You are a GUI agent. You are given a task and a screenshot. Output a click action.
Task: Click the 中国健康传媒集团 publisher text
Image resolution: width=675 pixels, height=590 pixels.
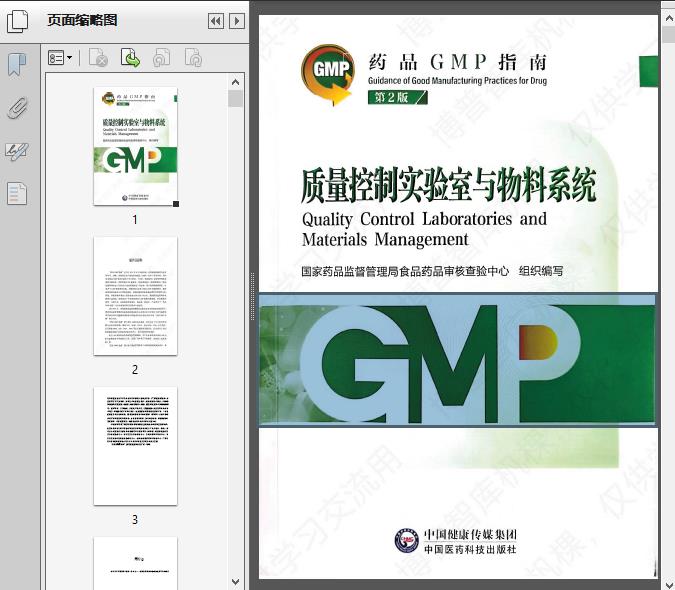pyautogui.click(x=470, y=535)
